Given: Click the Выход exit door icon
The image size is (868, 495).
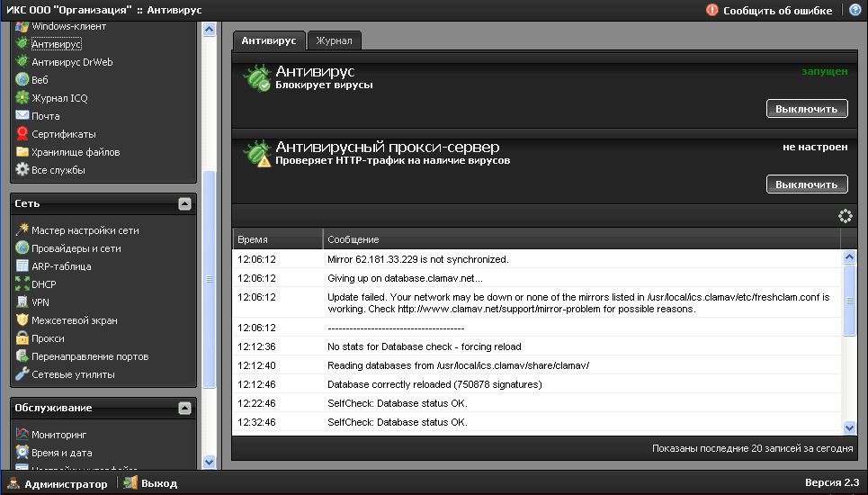Looking at the screenshot, I should (x=130, y=482).
